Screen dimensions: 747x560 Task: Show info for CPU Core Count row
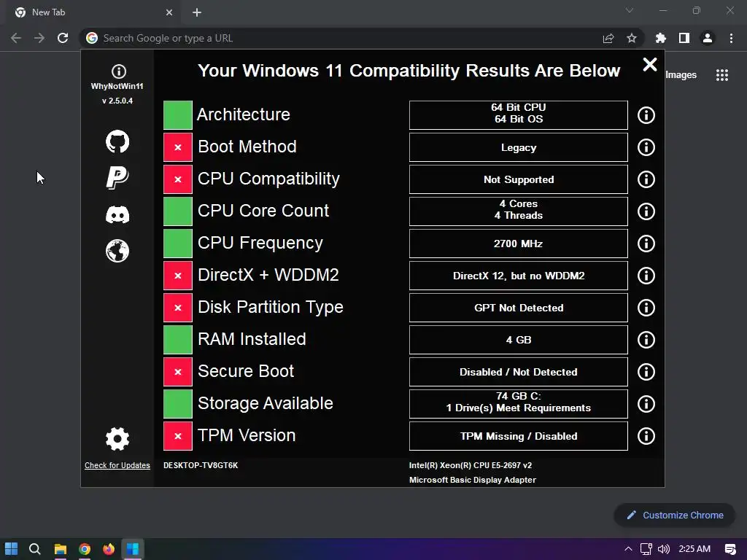646,211
